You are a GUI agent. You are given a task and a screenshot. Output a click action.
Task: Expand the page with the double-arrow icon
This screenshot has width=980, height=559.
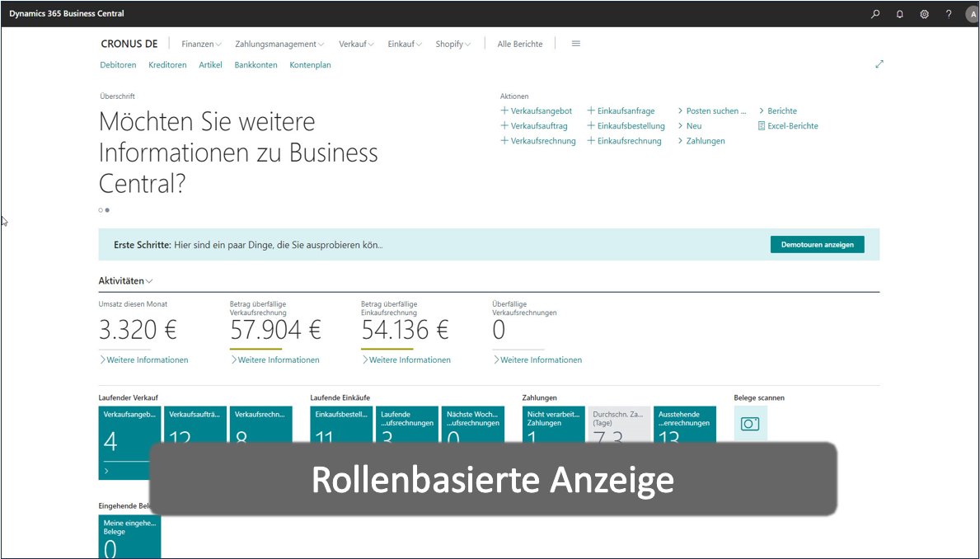pyautogui.click(x=879, y=63)
